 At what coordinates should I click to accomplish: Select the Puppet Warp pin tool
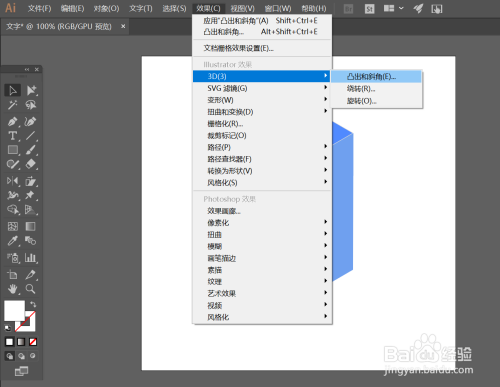(x=31, y=195)
